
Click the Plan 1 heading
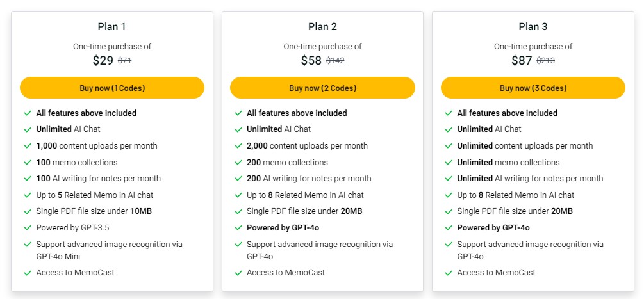(x=112, y=27)
